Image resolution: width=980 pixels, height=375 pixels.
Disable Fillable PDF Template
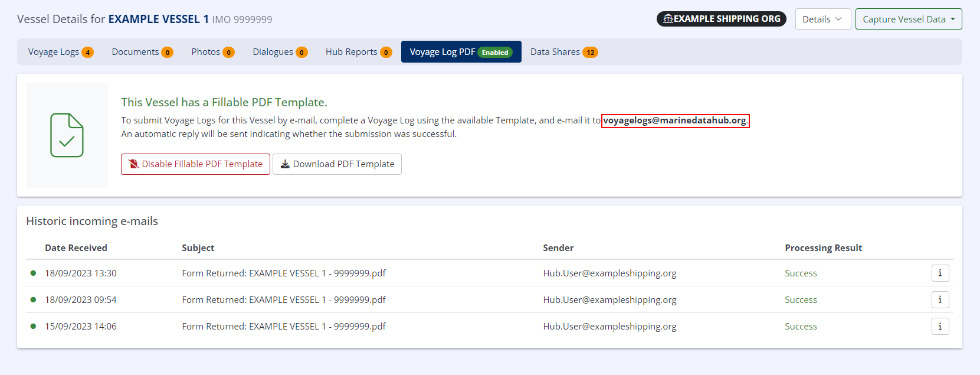pyautogui.click(x=195, y=164)
